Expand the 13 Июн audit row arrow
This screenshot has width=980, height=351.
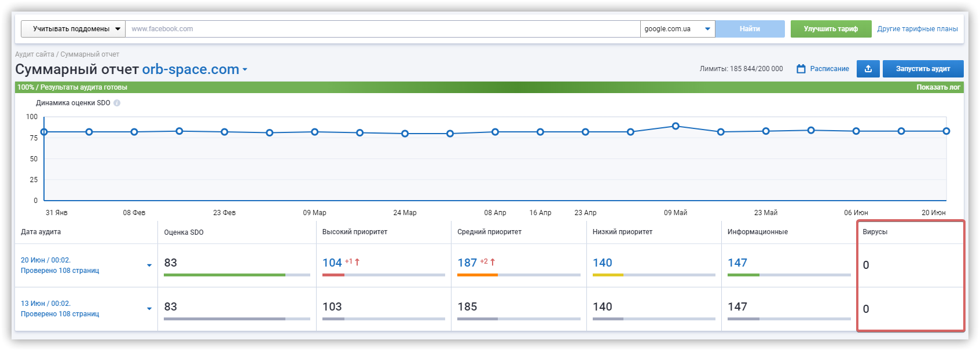click(149, 309)
